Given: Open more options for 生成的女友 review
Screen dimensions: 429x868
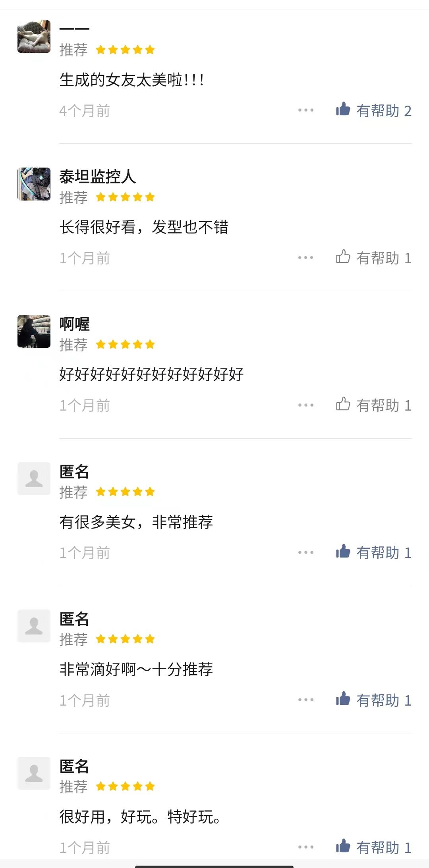Looking at the screenshot, I should tap(306, 110).
